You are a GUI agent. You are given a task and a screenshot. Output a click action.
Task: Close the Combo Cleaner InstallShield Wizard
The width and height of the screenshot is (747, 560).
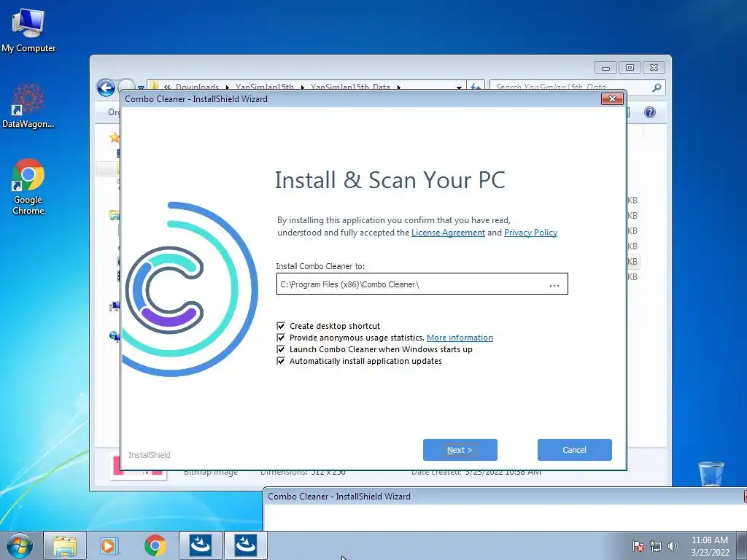[612, 99]
